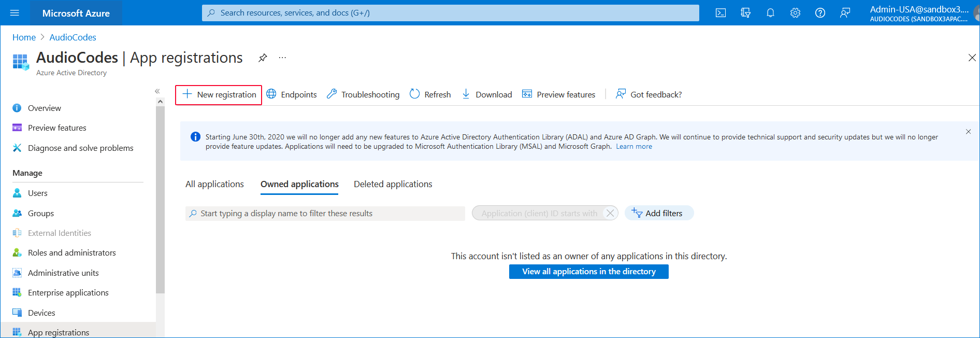Switch to the All applications tab

click(x=214, y=184)
